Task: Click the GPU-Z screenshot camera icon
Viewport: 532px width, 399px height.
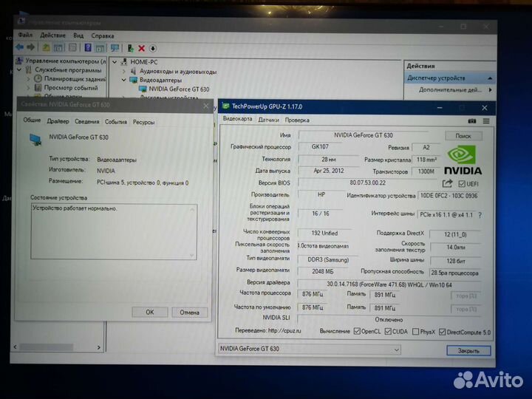Action: tap(472, 120)
